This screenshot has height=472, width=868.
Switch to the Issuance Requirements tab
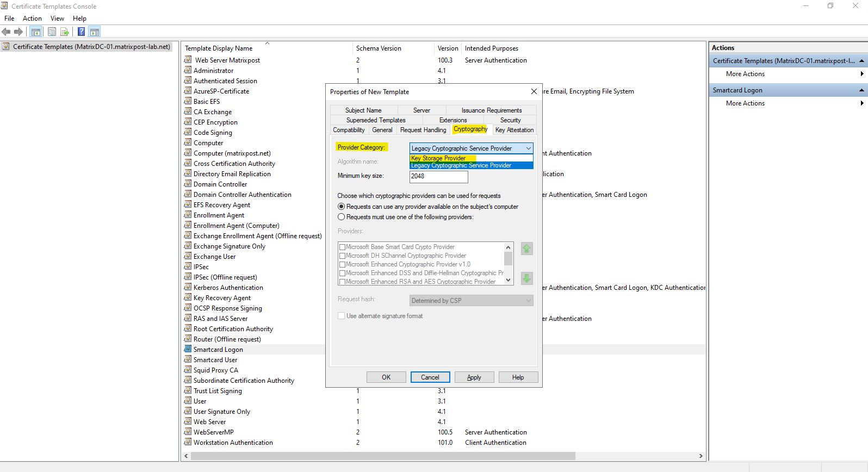492,110
